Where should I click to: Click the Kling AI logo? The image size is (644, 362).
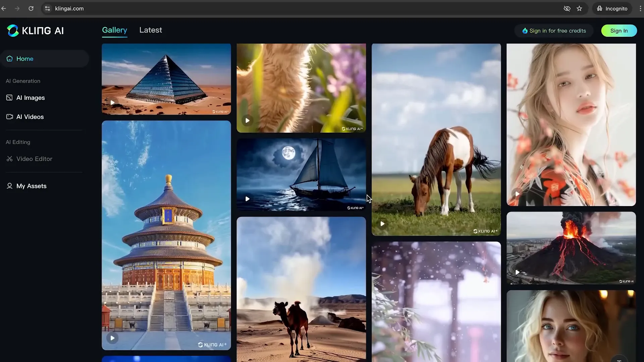(35, 31)
